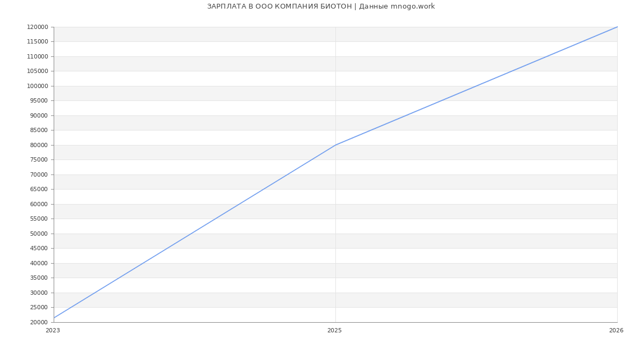Click the 65000 y-axis label
The image size is (644, 349).
coord(39,189)
